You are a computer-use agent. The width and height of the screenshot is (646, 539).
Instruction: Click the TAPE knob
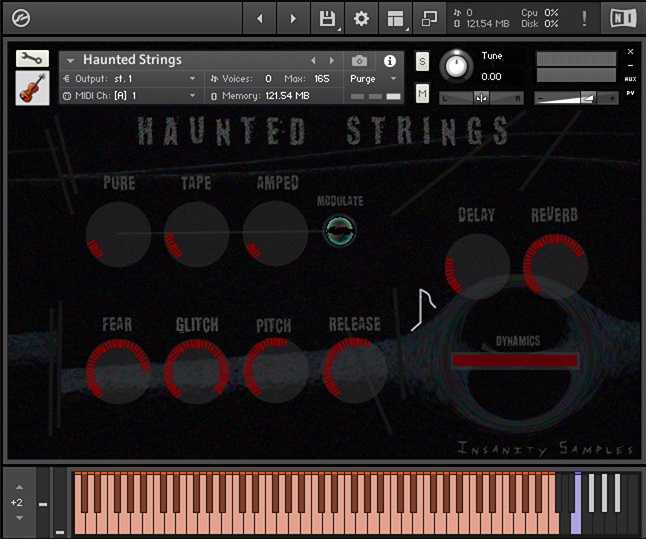pos(197,234)
